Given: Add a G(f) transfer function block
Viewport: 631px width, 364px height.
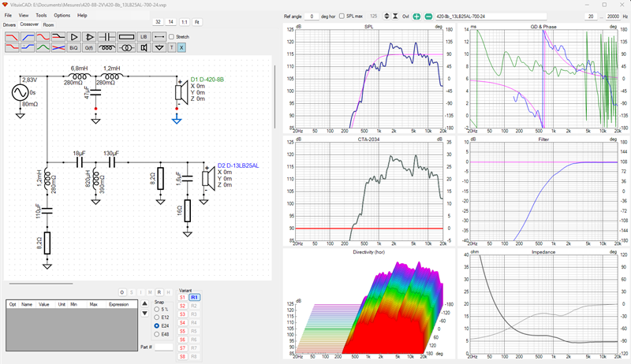Looking at the screenshot, I should (x=89, y=48).
